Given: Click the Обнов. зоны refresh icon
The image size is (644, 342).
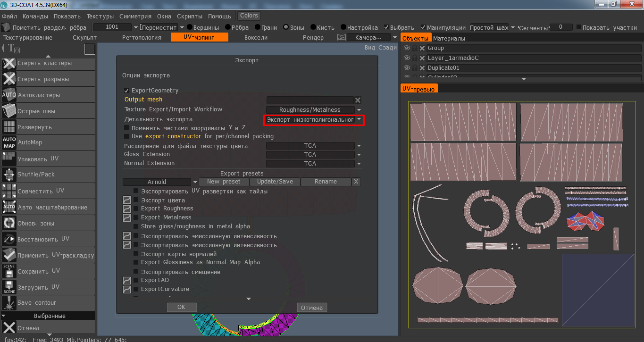Looking at the screenshot, I should pyautogui.click(x=9, y=223).
